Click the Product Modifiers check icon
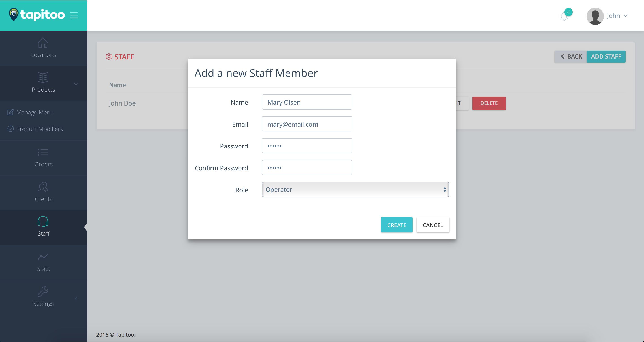Screen dimensions: 644x342 [x=11, y=129]
